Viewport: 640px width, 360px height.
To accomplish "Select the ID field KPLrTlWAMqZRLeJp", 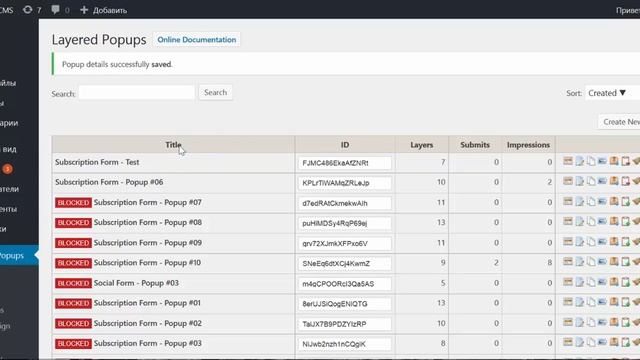I will [x=344, y=183].
